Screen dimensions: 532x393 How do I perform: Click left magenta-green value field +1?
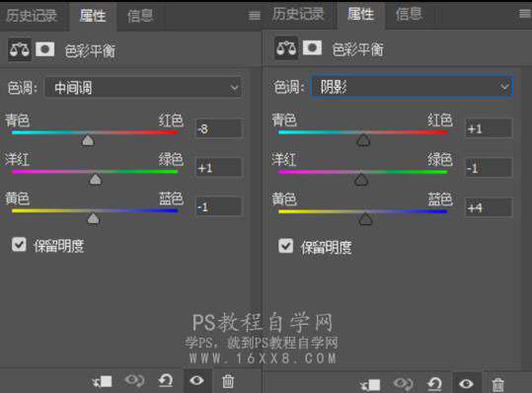(219, 167)
